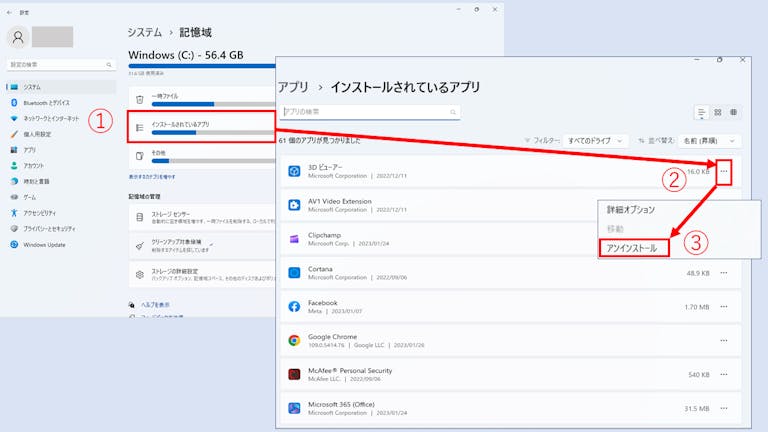768x432 pixels.
Task: Open Bluetooth とデバイス in the sidebar
Action: click(61, 103)
